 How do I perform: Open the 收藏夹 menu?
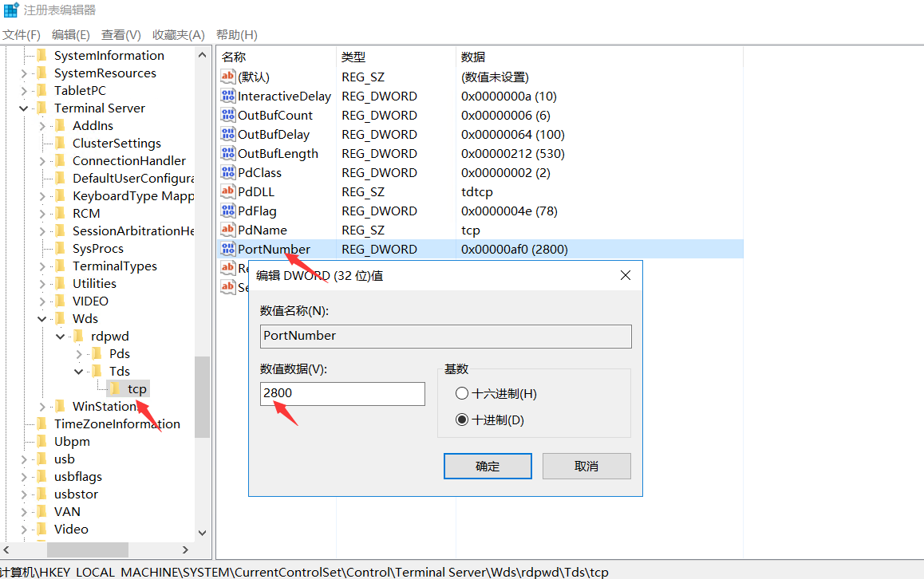point(177,34)
